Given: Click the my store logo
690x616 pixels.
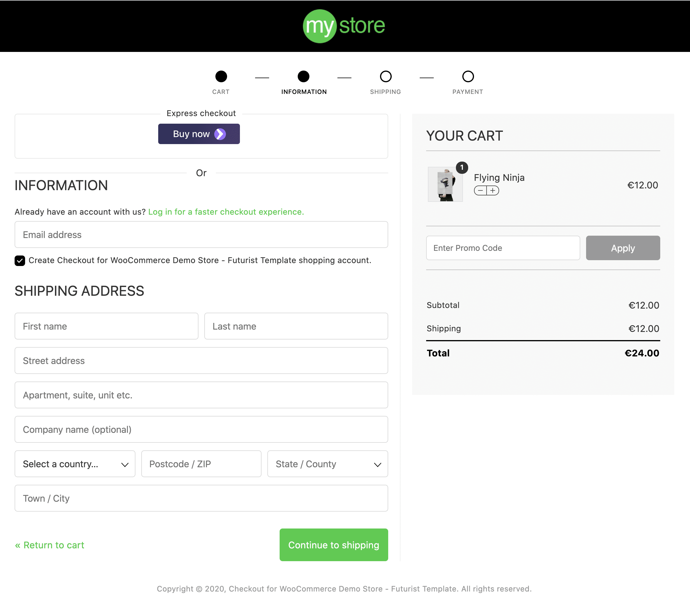Looking at the screenshot, I should (x=344, y=26).
